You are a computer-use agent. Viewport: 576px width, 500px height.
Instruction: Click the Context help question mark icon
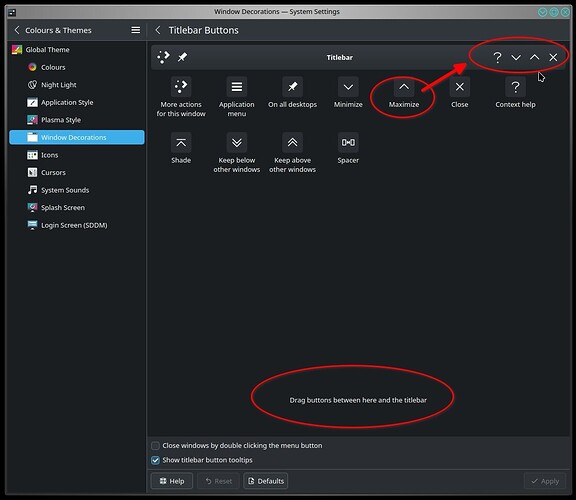click(515, 87)
